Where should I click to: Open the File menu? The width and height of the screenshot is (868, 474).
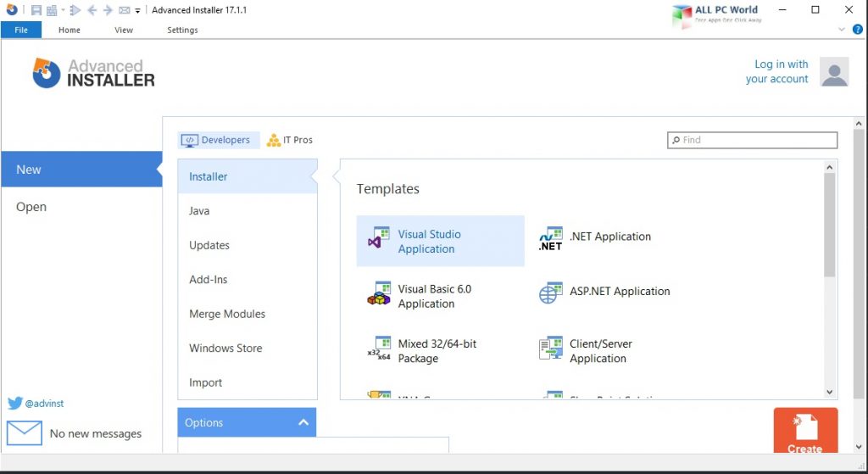point(21,30)
